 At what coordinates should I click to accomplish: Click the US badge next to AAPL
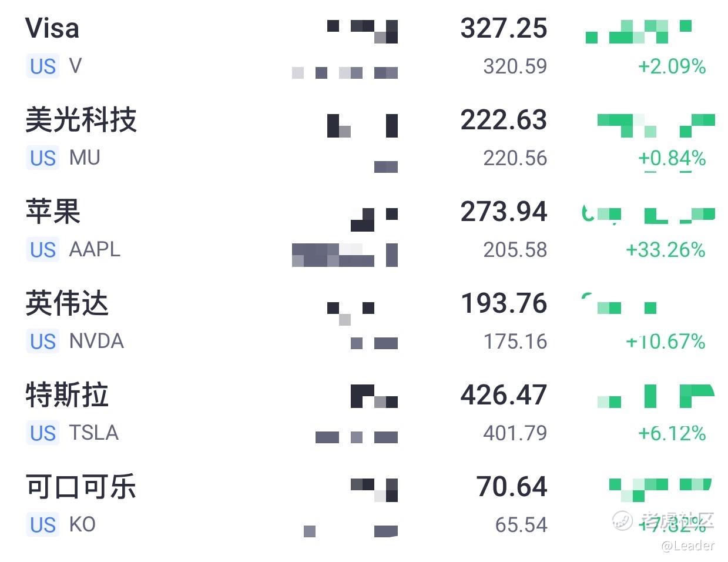(x=43, y=250)
